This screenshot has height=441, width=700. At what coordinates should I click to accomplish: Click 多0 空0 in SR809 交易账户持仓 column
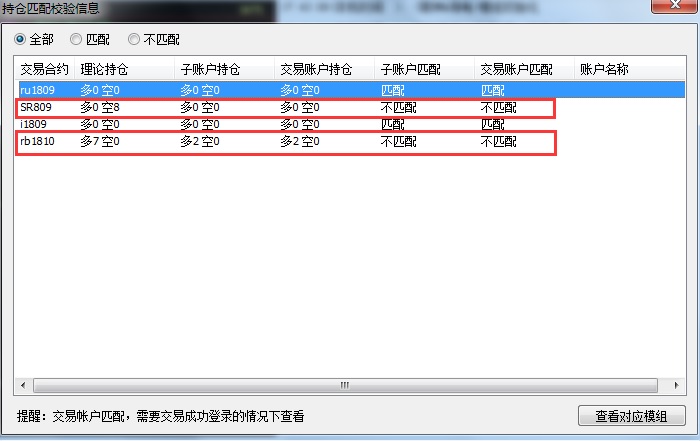300,107
